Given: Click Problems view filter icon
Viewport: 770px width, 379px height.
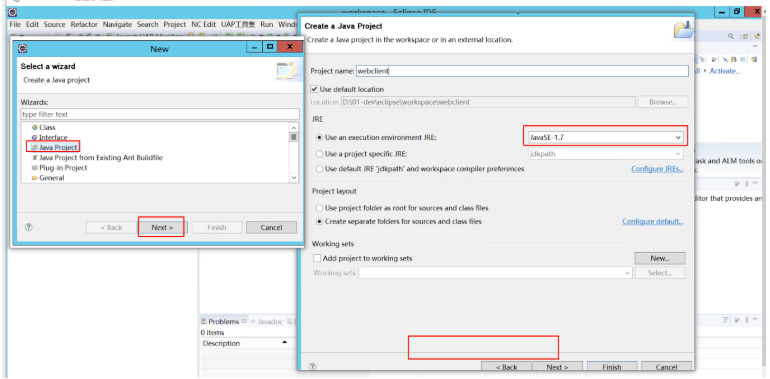Looking at the screenshot, I should 725,320.
